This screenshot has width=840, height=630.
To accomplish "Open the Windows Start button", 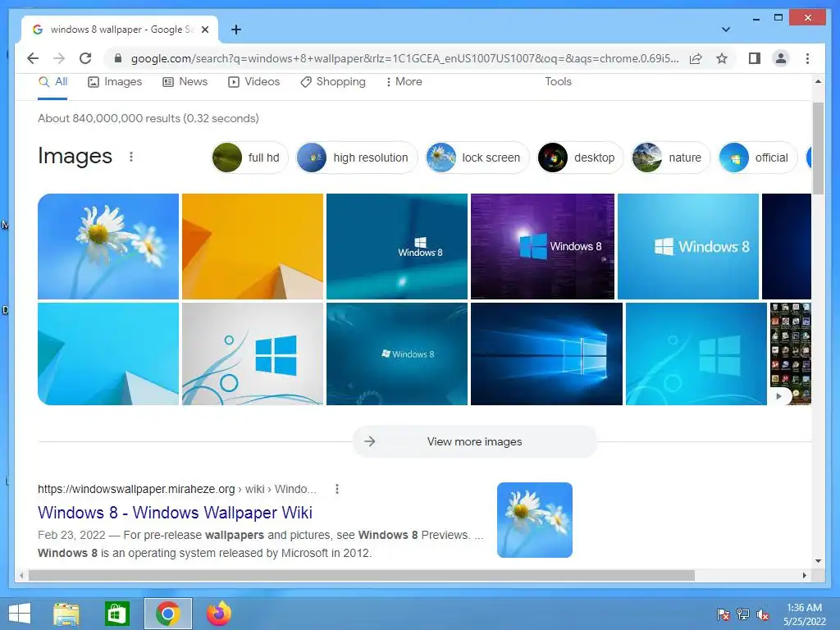I will point(20,614).
